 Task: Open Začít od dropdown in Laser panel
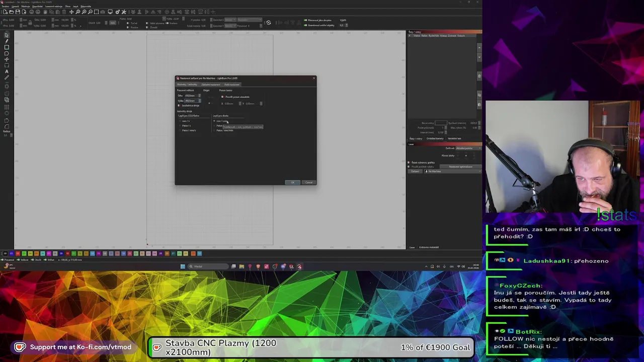coord(468,148)
